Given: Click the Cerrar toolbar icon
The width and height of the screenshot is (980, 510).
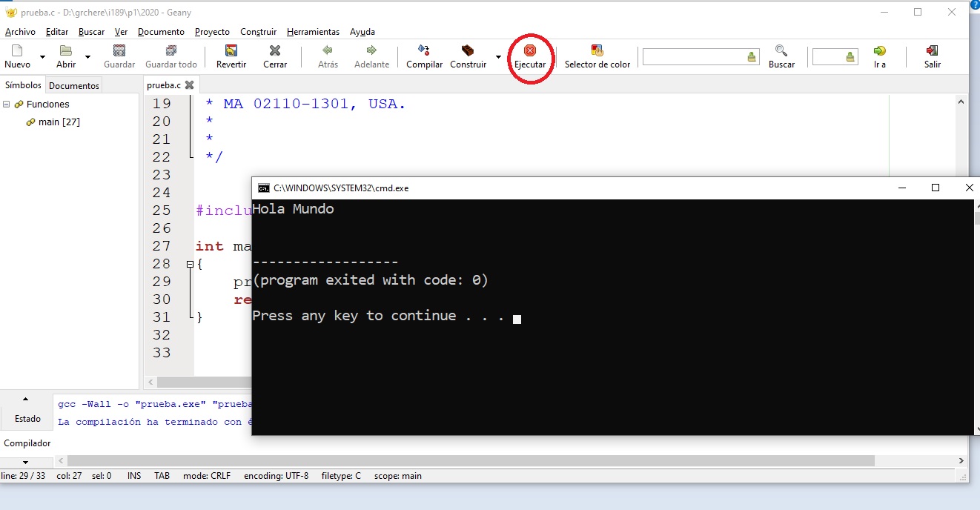Looking at the screenshot, I should coord(275,51).
